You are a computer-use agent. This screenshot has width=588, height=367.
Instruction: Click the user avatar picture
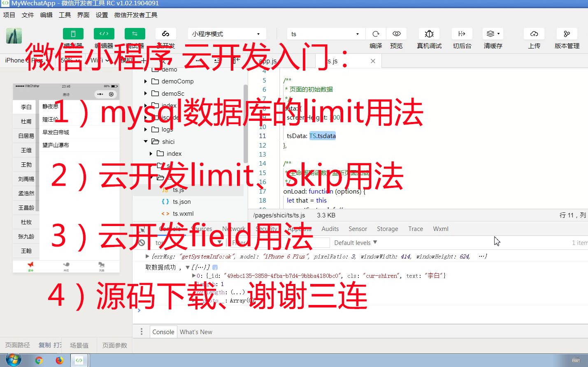tap(14, 36)
